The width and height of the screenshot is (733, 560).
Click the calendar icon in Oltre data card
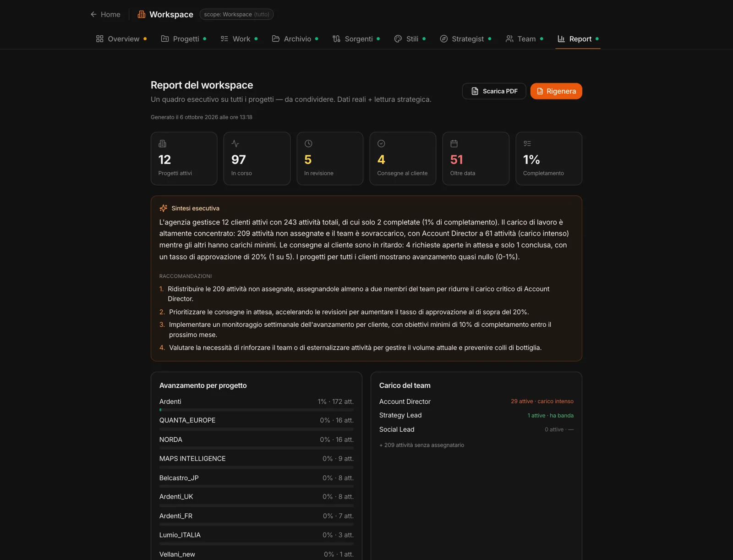(454, 143)
